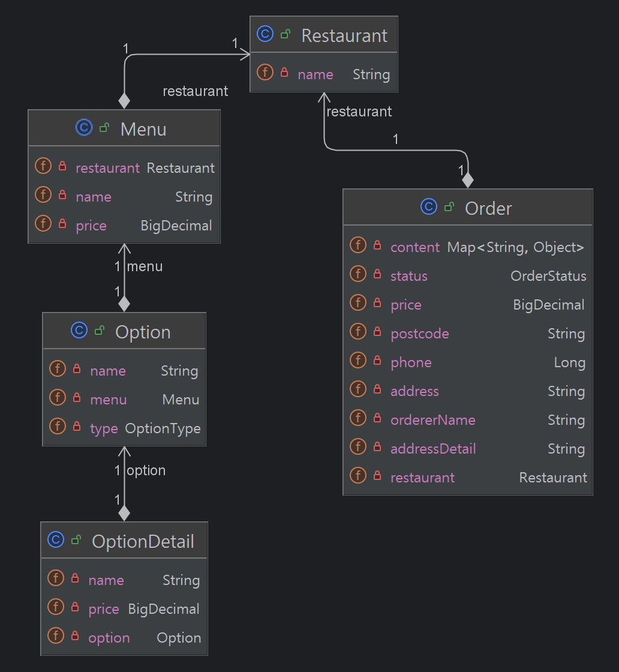Select the status field name in Order
619x672 pixels.
point(409,276)
